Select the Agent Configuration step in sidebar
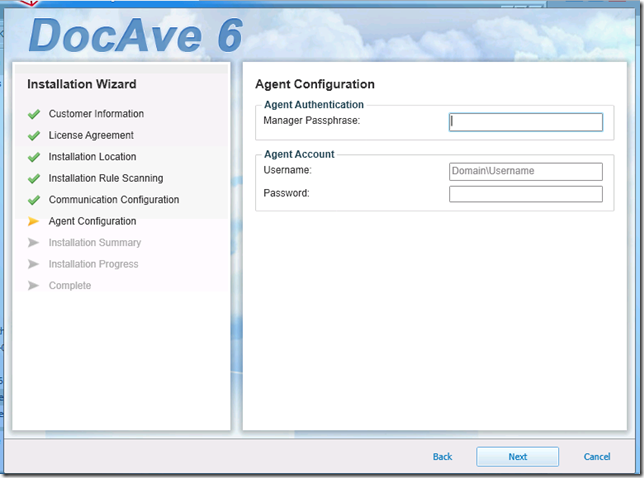The height and width of the screenshot is (478, 644). pos(92,221)
